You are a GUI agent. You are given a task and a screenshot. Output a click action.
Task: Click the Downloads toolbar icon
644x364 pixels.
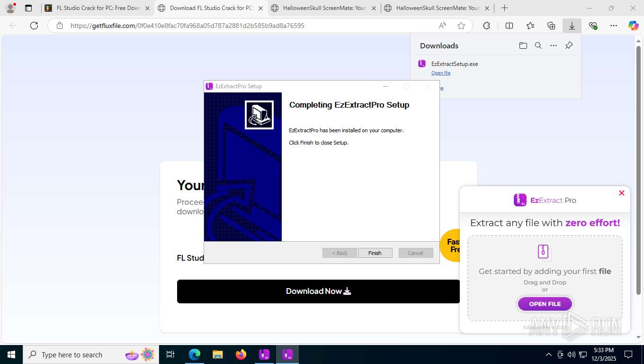point(572,26)
